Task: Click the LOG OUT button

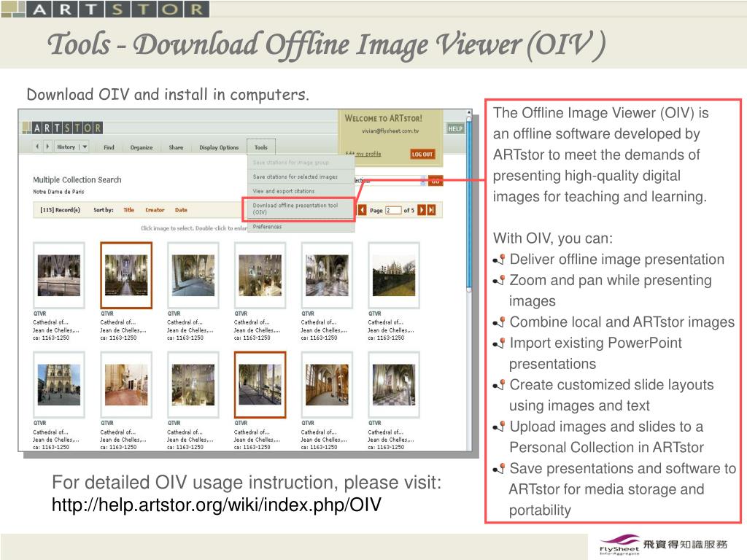Action: pos(422,155)
